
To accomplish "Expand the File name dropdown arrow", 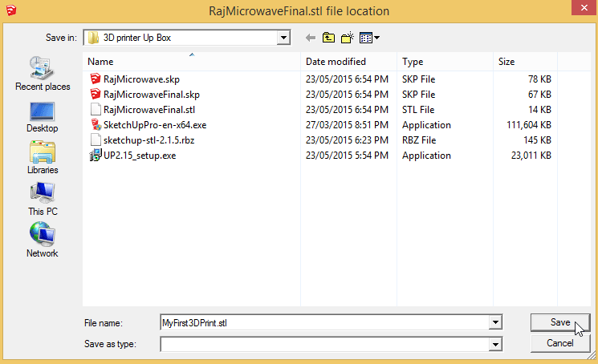I will [495, 322].
